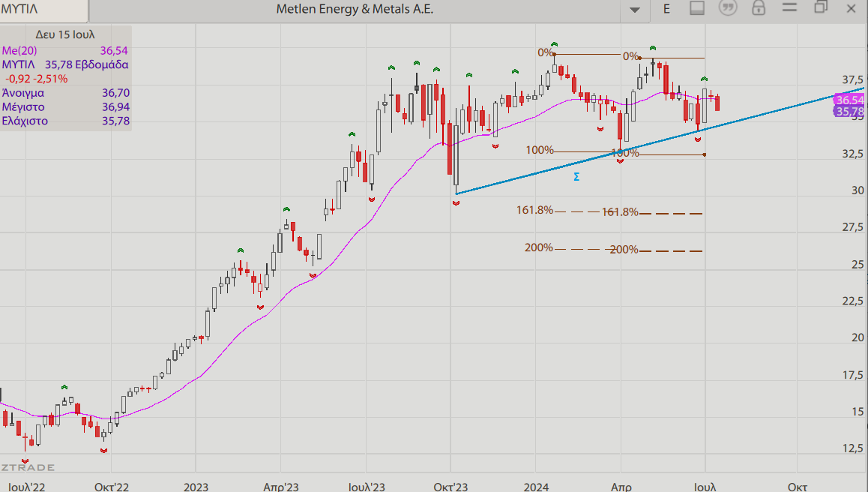Click the 2024 time axis label

point(536,487)
